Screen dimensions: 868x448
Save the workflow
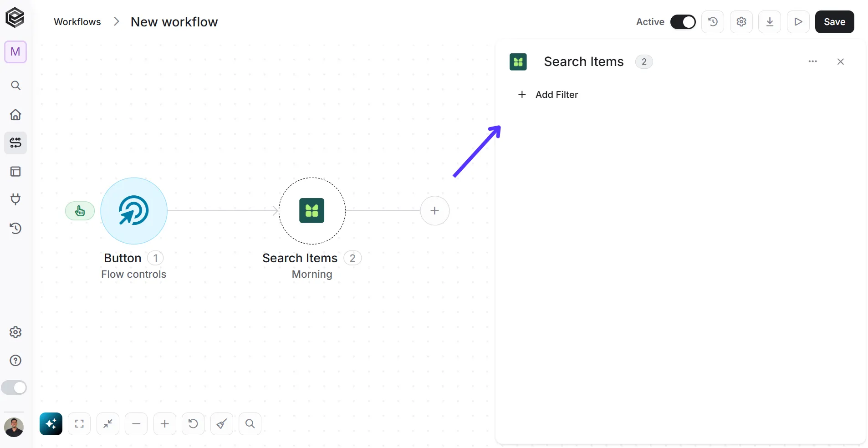(x=834, y=22)
